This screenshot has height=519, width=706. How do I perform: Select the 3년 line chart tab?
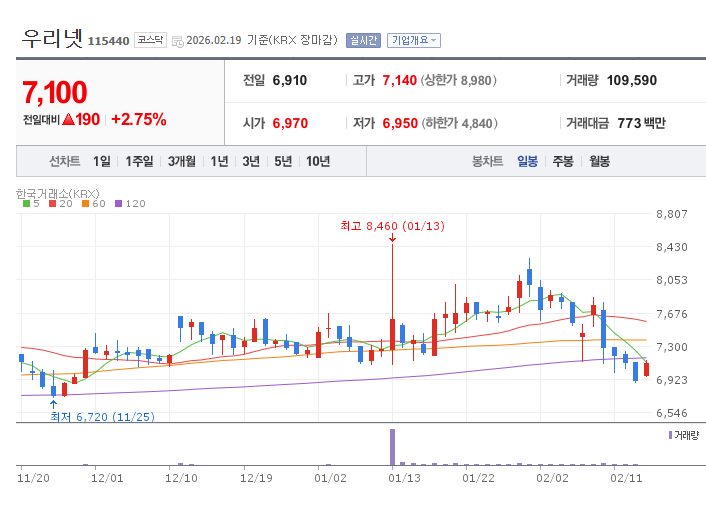pyautogui.click(x=251, y=161)
